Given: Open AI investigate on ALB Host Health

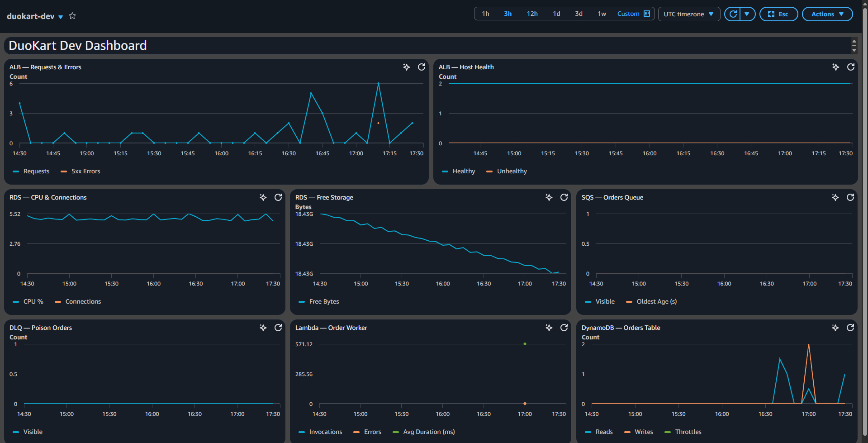Looking at the screenshot, I should click(x=836, y=67).
